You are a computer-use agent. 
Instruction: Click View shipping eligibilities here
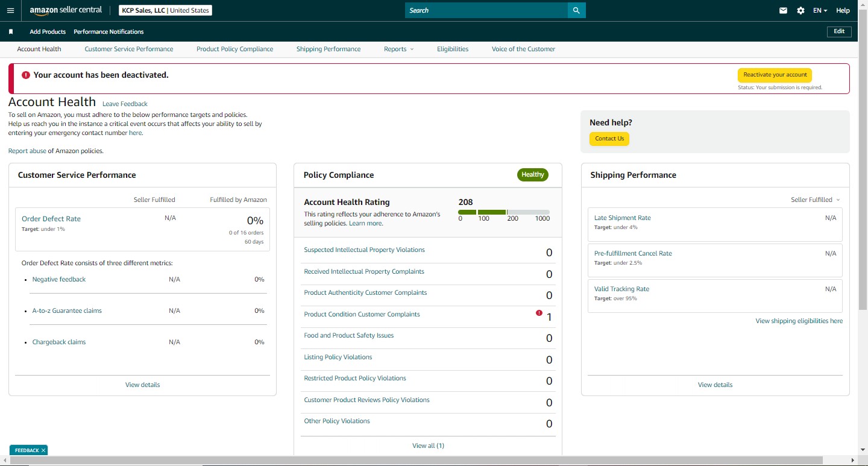point(799,321)
